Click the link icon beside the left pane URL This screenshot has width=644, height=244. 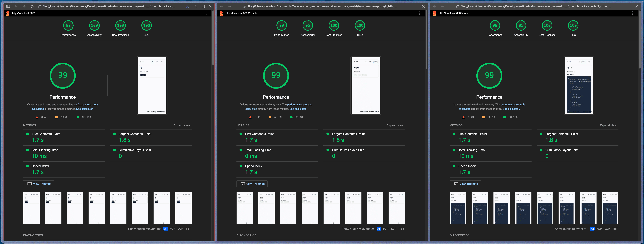(x=39, y=6)
